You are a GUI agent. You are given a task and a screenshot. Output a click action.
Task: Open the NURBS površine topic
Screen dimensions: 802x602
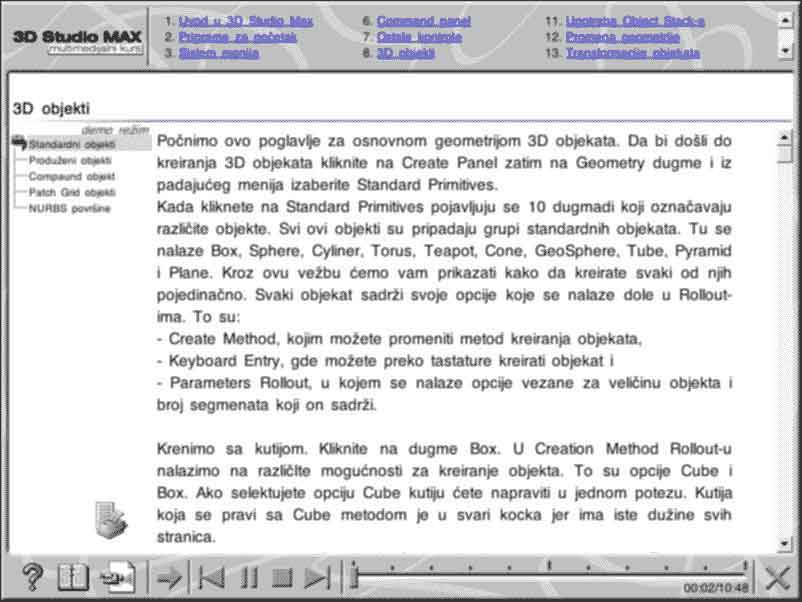(x=69, y=208)
